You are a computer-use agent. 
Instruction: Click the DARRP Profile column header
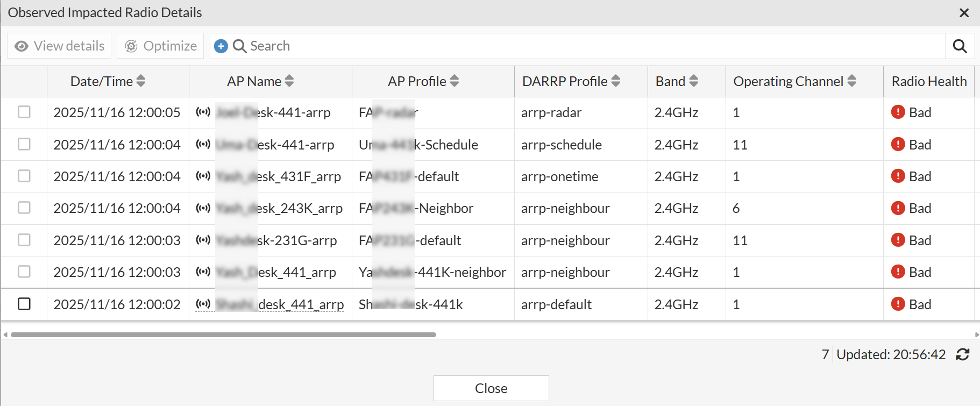click(565, 81)
